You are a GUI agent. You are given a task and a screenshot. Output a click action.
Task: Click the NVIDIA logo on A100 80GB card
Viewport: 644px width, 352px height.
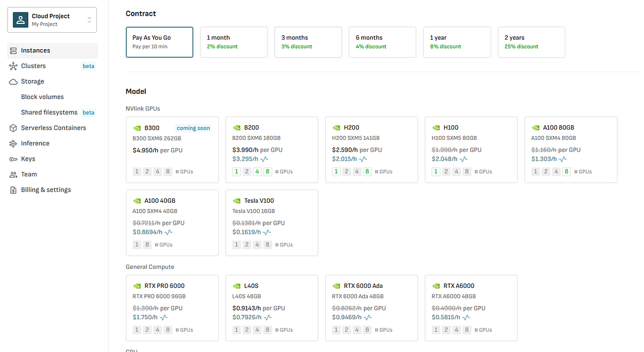pyautogui.click(x=536, y=128)
